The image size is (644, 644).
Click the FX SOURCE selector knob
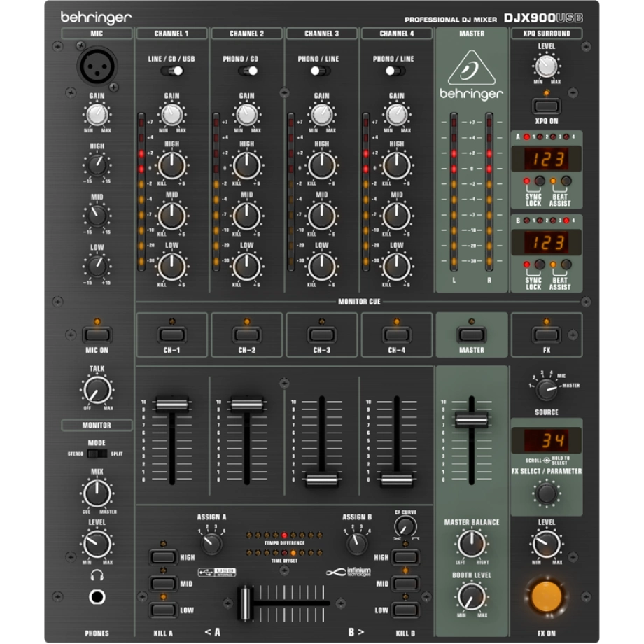tap(546, 389)
